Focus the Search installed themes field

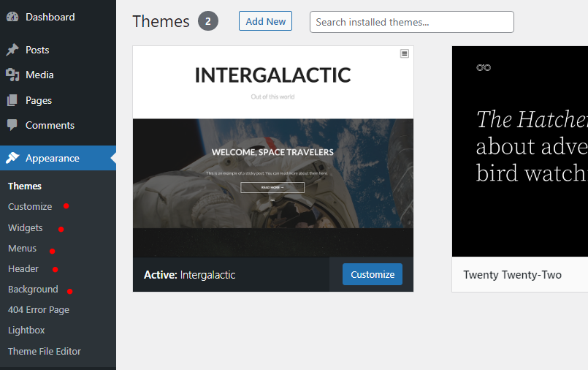[412, 22]
